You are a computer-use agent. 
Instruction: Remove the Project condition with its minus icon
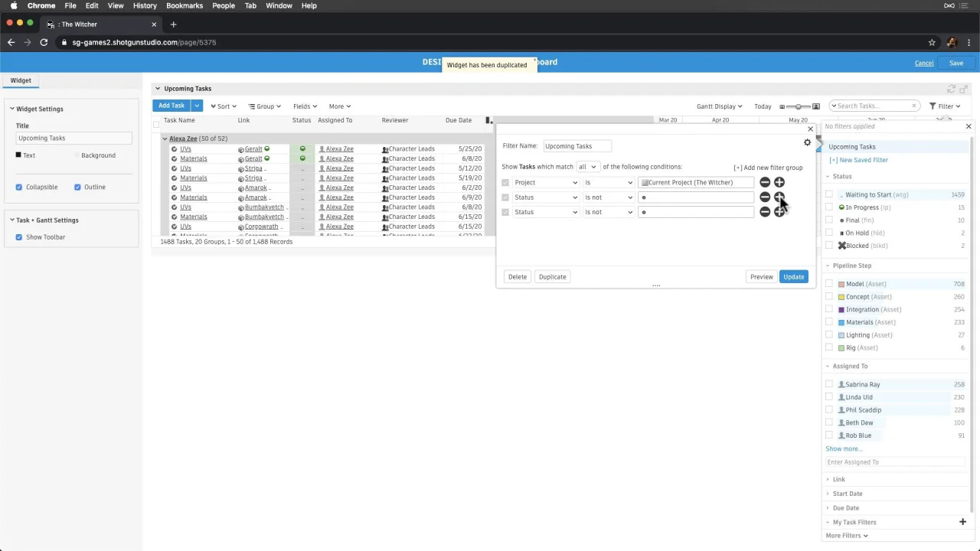tap(765, 182)
